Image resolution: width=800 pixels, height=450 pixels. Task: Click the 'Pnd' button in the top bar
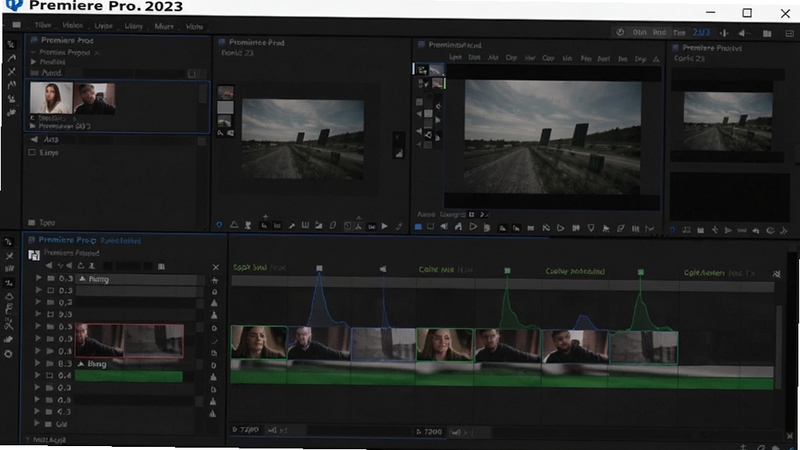point(659,32)
